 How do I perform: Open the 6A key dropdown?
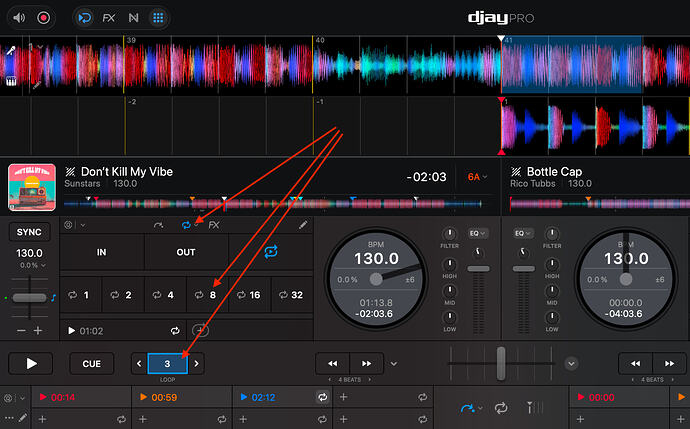click(477, 177)
